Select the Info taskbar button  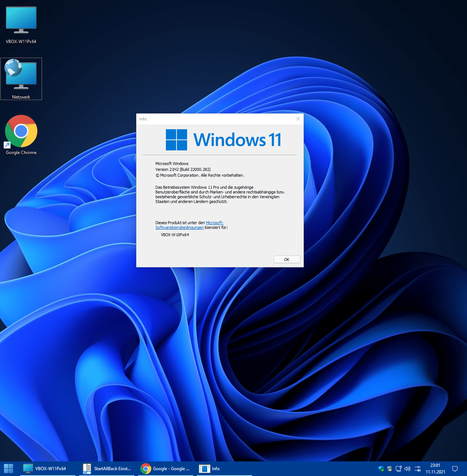point(224,469)
